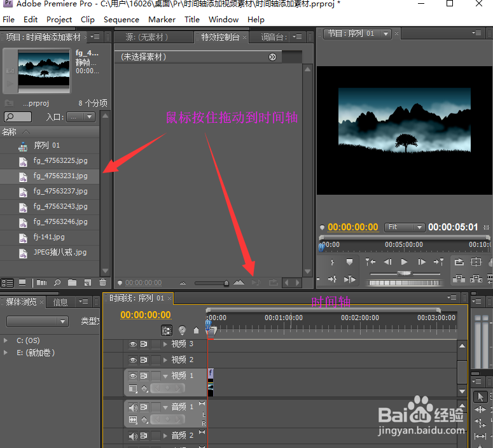The image size is (493, 448).
Task: Expand the E: (新加卷) drive
Action: coord(5,353)
